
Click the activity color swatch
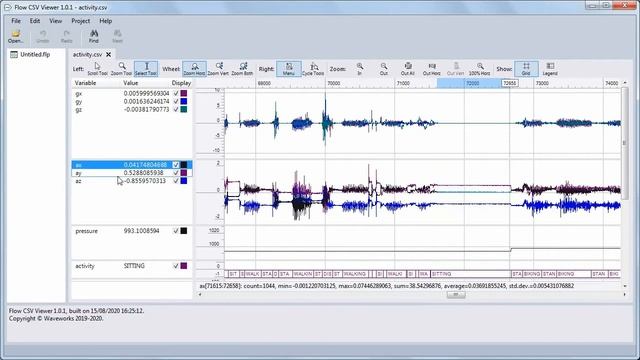point(184,266)
